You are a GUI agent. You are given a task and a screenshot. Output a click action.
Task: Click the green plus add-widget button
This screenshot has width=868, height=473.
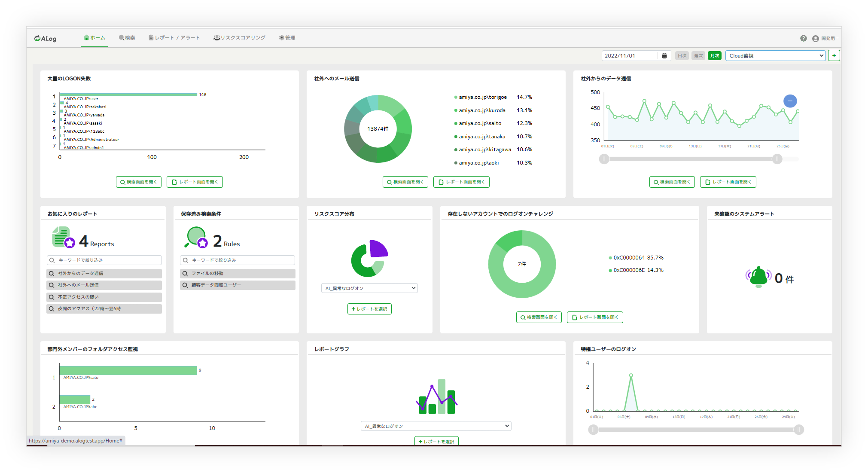click(x=834, y=55)
